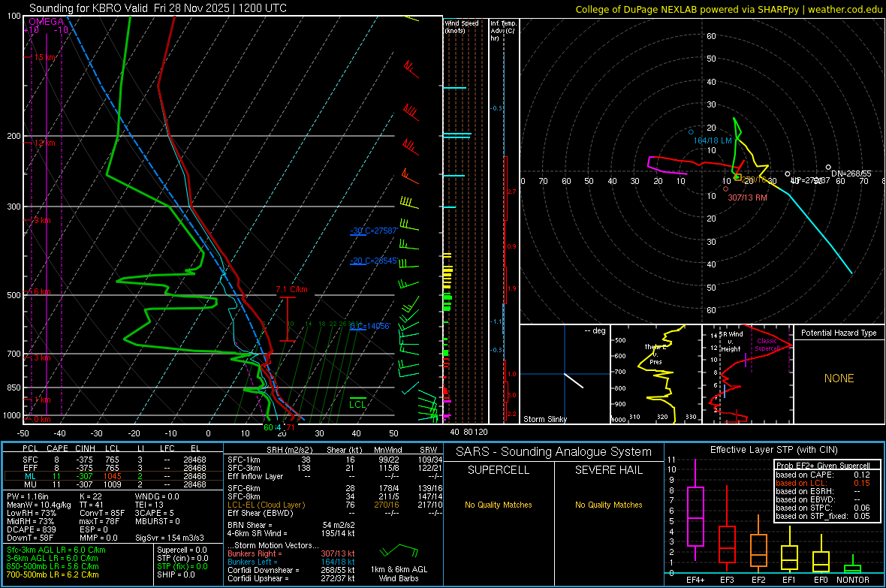Image resolution: width=886 pixels, height=588 pixels.
Task: Click the DCAPE = 839 value
Action: pos(31,529)
